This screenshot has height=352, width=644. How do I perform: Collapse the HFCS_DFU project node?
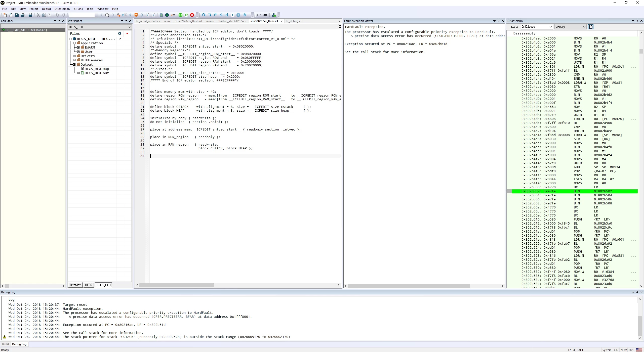[x=70, y=39]
